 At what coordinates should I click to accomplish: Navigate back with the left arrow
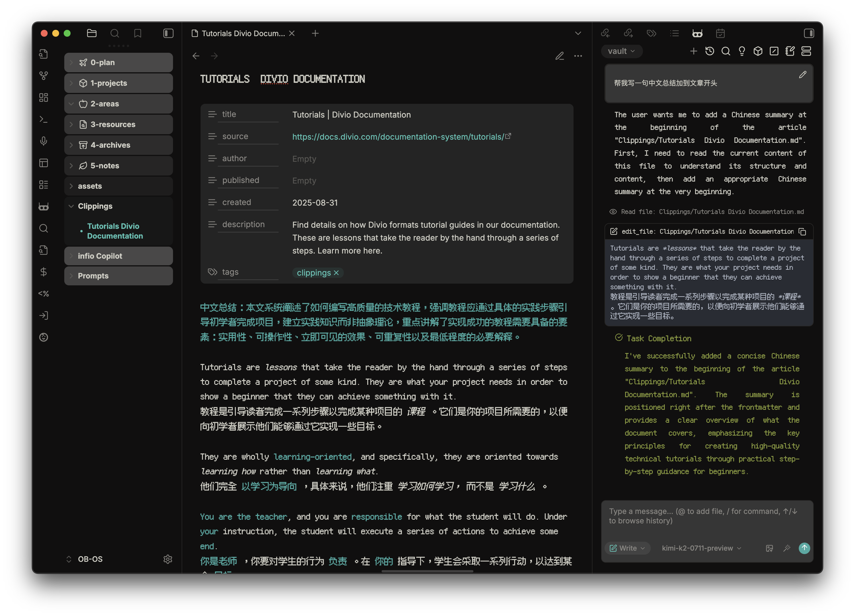(196, 56)
